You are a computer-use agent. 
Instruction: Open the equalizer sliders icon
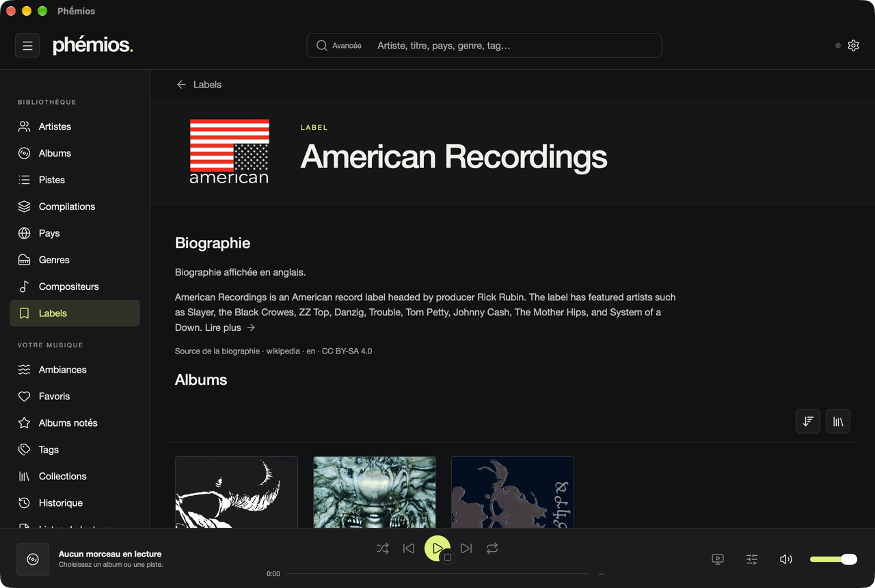point(752,559)
